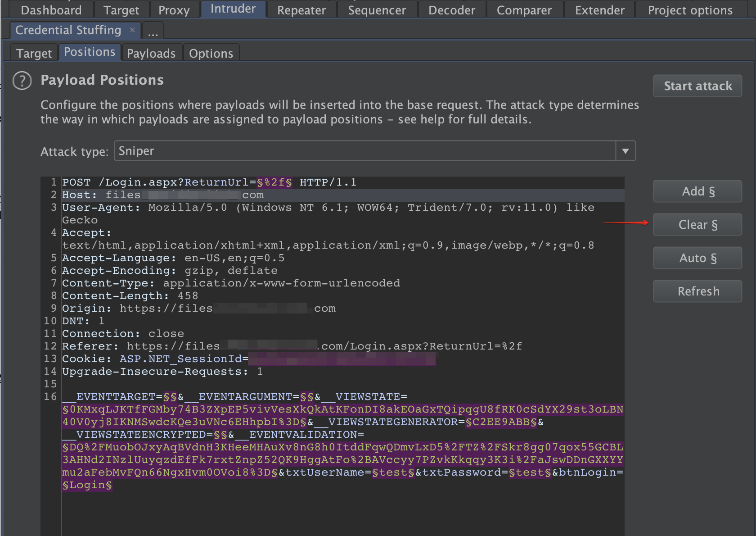
Task: Open the Attack type dropdown arrow
Action: click(x=625, y=151)
